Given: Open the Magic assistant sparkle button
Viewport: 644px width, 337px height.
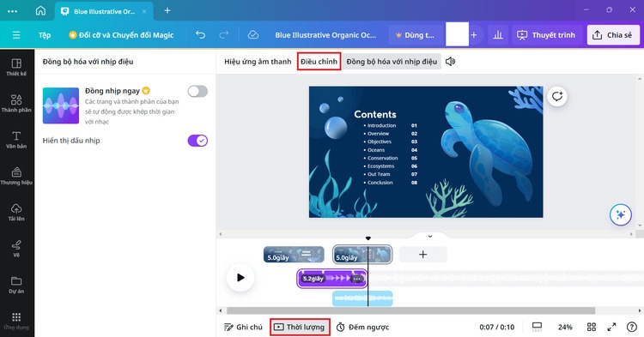Looking at the screenshot, I should tap(621, 214).
